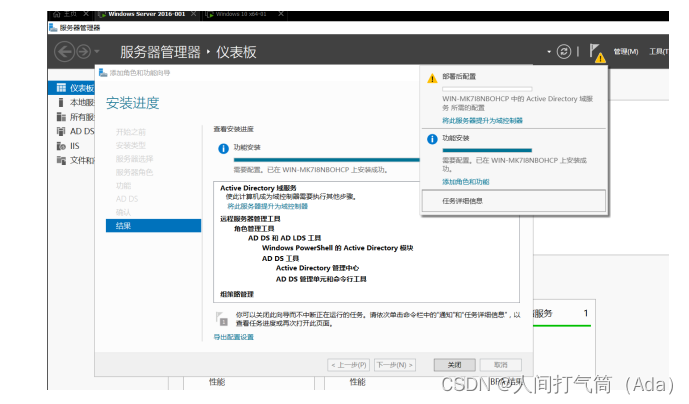Click the notification flag icon beside the wizard tip text
This screenshot has height=404, width=689.
coord(221,319)
